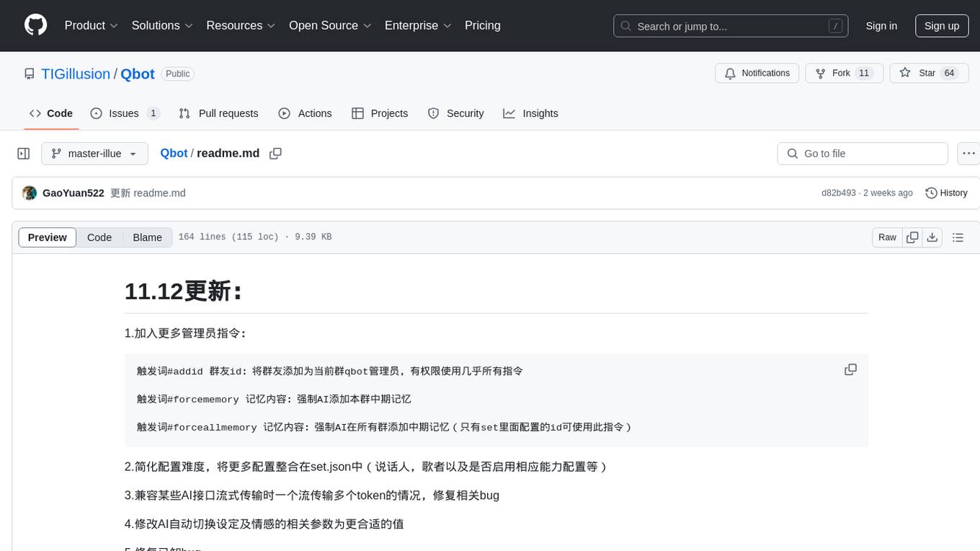Open the Pricing page
980x551 pixels.
click(483, 25)
